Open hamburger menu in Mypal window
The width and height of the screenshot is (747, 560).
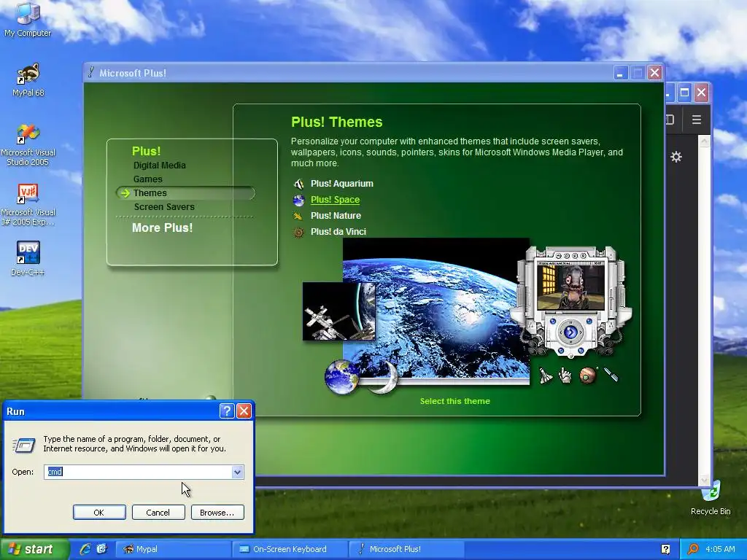[x=697, y=120]
